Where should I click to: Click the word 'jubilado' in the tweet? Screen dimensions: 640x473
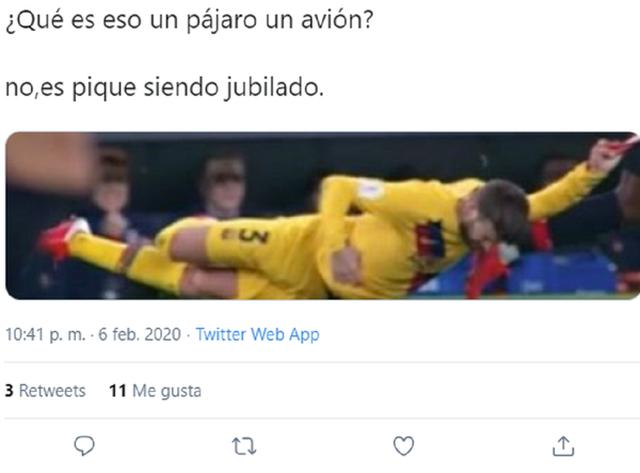point(271,87)
